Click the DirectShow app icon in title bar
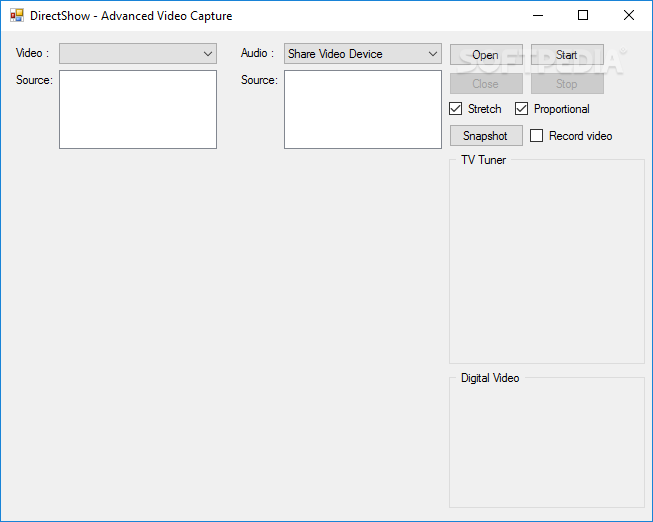 (x=17, y=15)
